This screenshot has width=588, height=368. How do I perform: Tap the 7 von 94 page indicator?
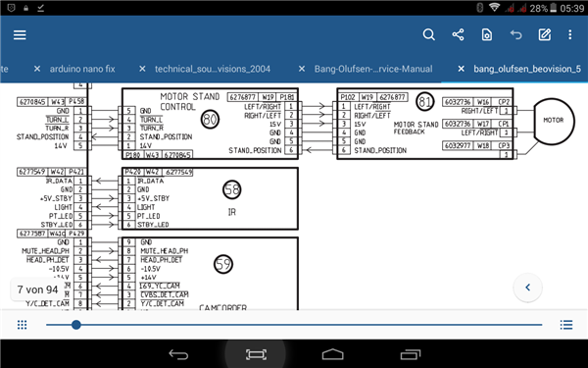pyautogui.click(x=37, y=289)
